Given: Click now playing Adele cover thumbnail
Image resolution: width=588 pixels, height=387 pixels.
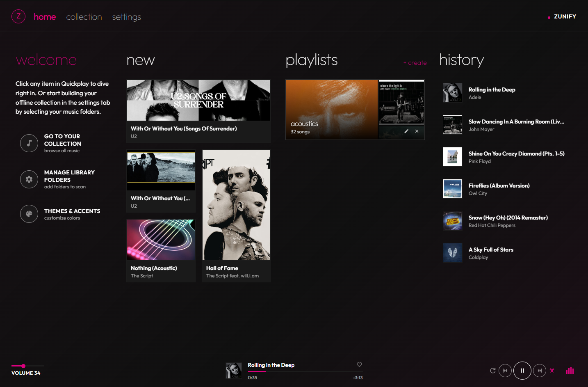Looking at the screenshot, I should [234, 371].
